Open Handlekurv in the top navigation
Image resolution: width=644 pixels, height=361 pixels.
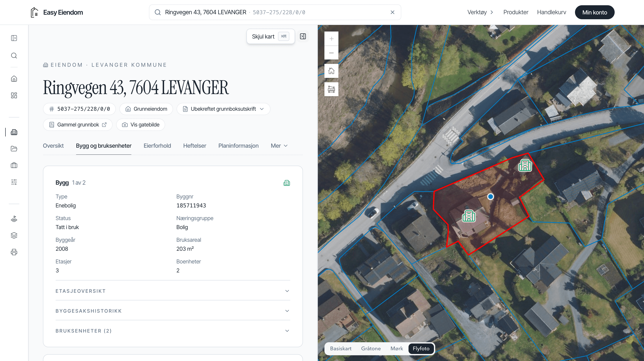click(552, 12)
